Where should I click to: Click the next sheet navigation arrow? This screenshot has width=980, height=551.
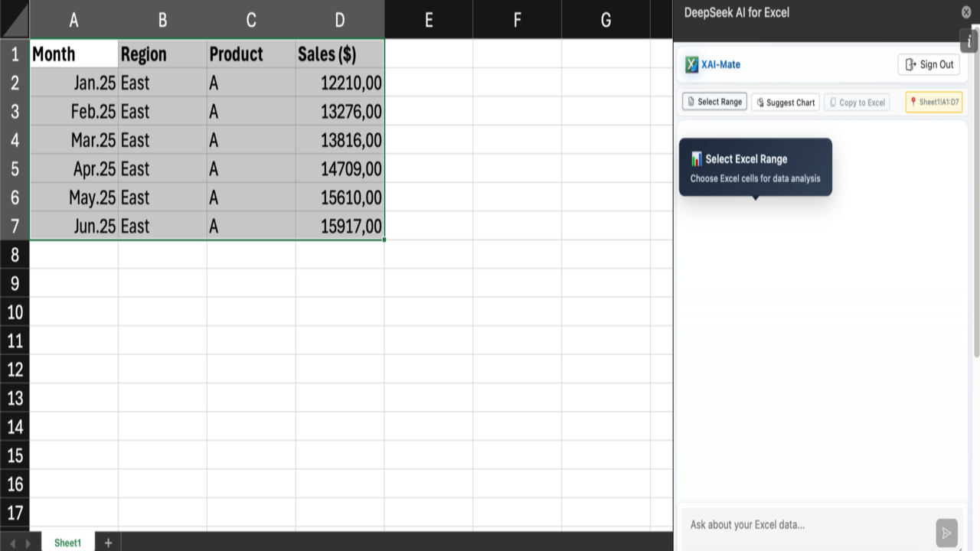(x=28, y=543)
